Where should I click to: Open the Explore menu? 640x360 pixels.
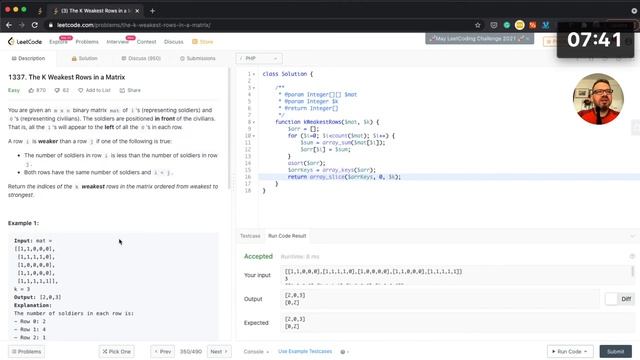(58, 42)
